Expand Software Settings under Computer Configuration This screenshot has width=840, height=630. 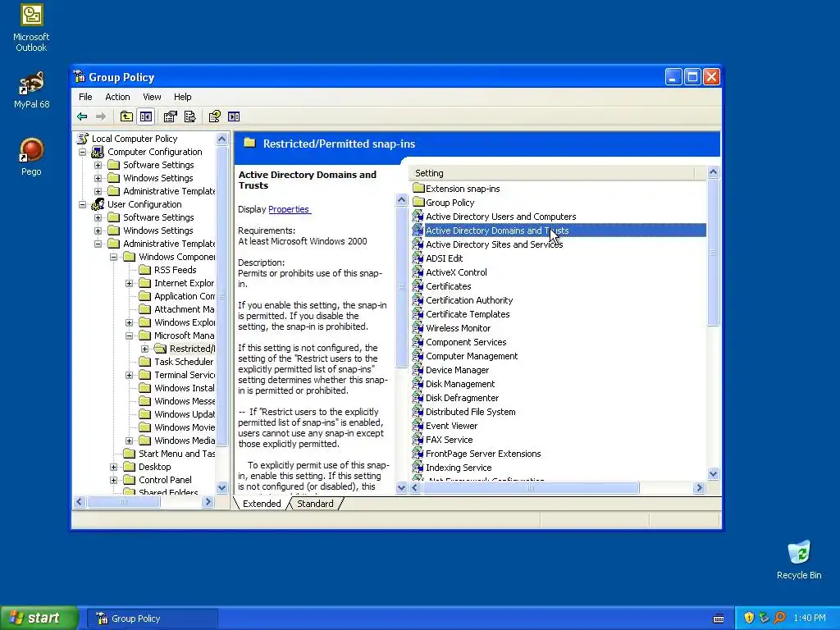(x=98, y=165)
